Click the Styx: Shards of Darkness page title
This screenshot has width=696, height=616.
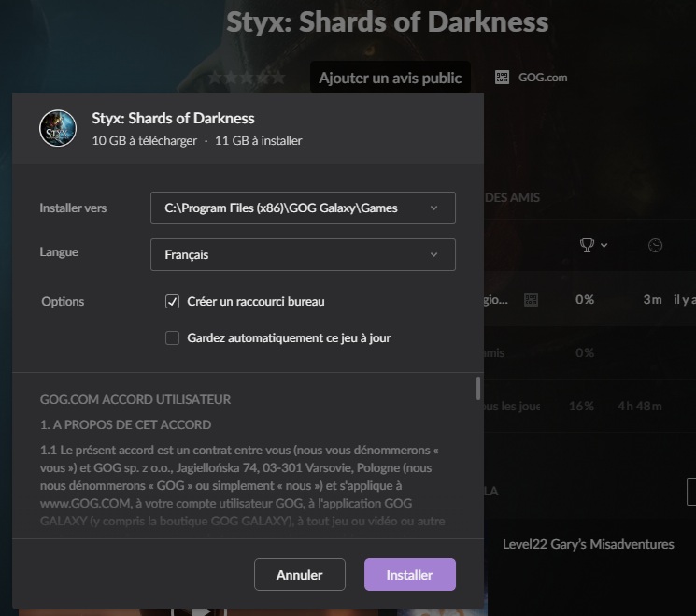click(388, 21)
